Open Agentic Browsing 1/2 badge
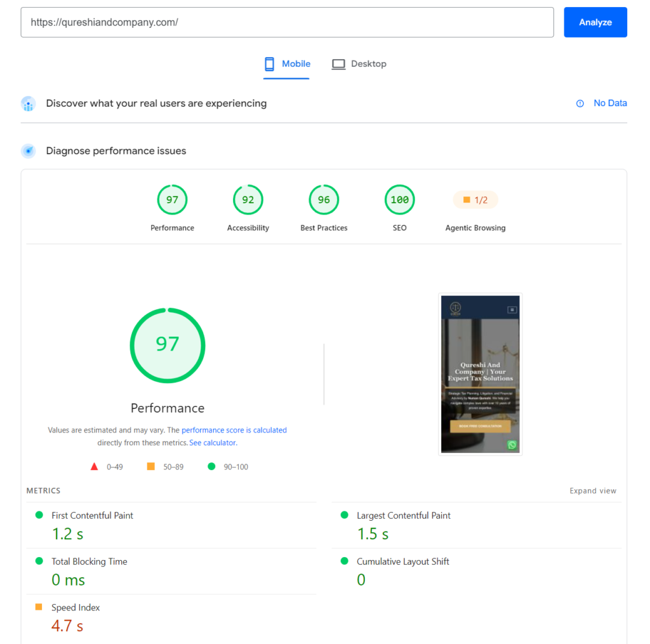This screenshot has width=650, height=644. [475, 200]
